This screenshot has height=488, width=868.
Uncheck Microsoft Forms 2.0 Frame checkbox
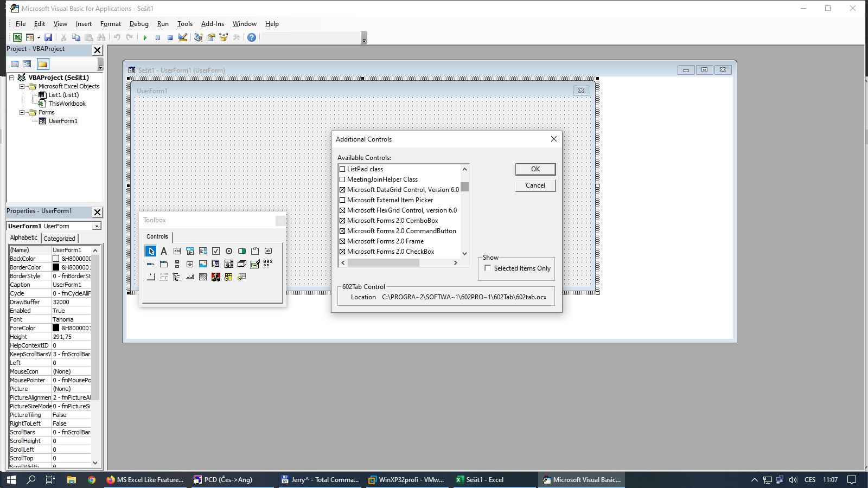click(x=342, y=241)
